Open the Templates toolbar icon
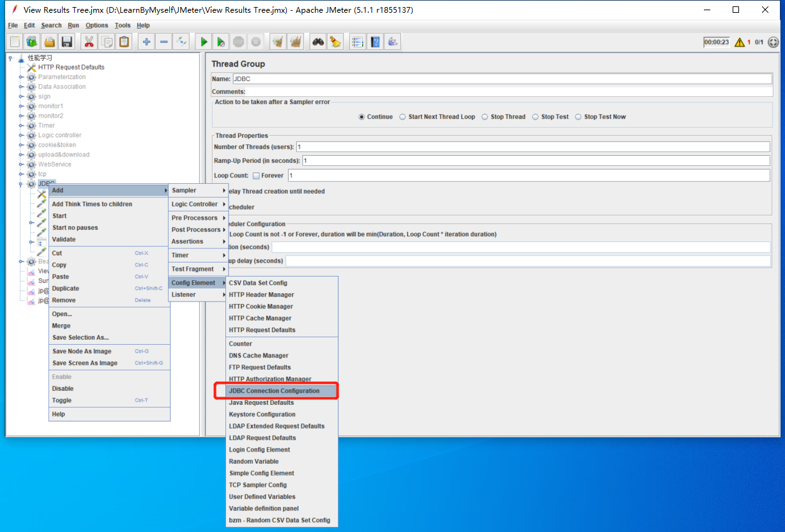The height and width of the screenshot is (532, 785). click(x=32, y=42)
